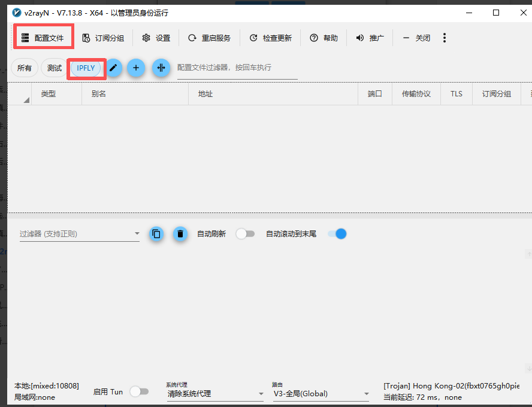Click the 检查更新 check update icon
The width and height of the screenshot is (532, 407).
(x=253, y=38)
